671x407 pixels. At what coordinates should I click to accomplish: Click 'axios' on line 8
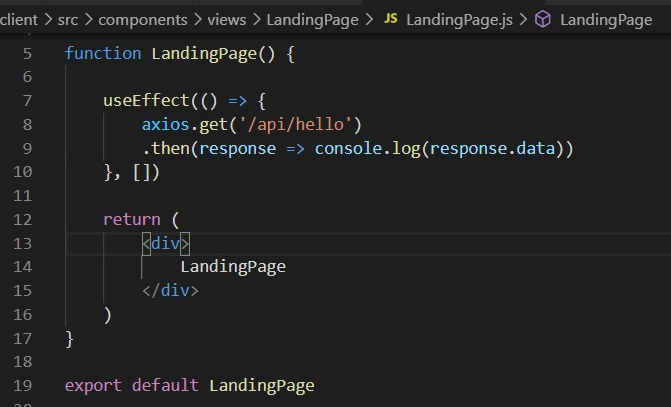click(x=165, y=125)
